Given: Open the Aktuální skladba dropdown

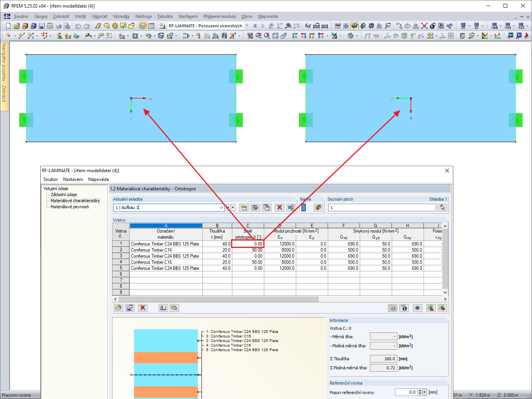Looking at the screenshot, I should [x=221, y=207].
